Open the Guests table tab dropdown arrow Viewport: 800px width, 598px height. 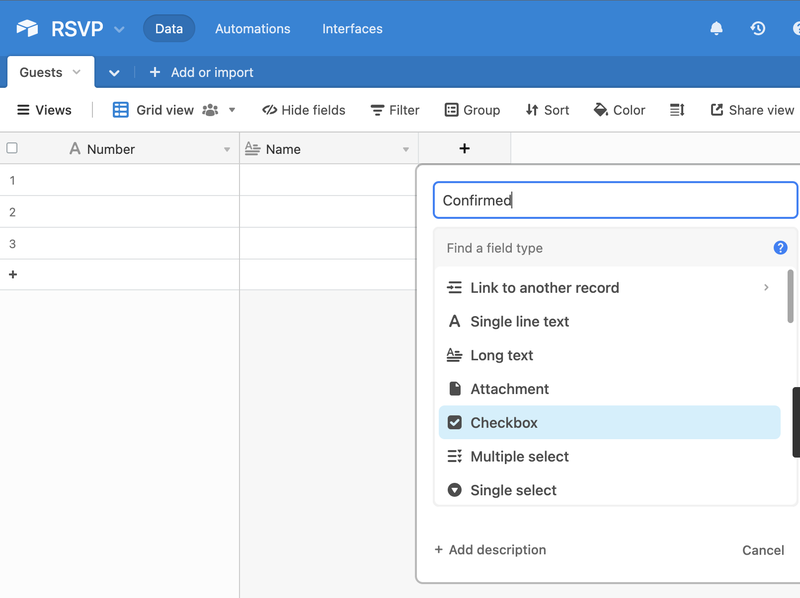coord(77,72)
